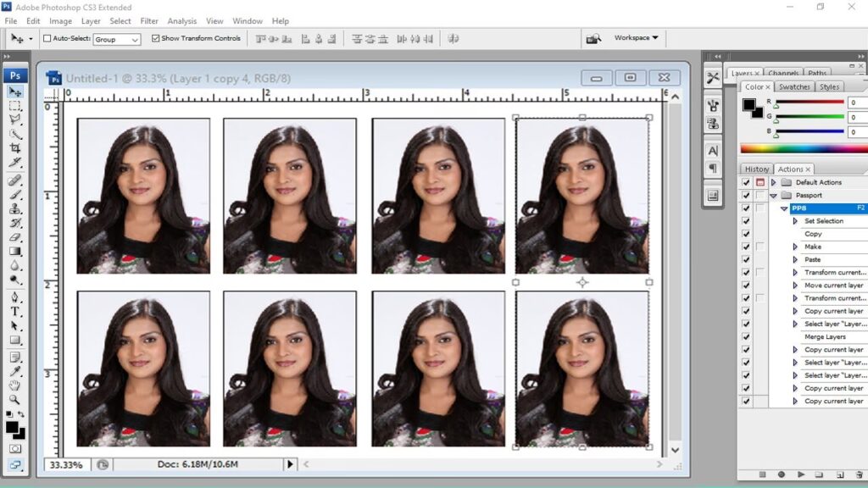
Task: Select the Rectangular Marquee tool
Action: pyautogui.click(x=15, y=106)
